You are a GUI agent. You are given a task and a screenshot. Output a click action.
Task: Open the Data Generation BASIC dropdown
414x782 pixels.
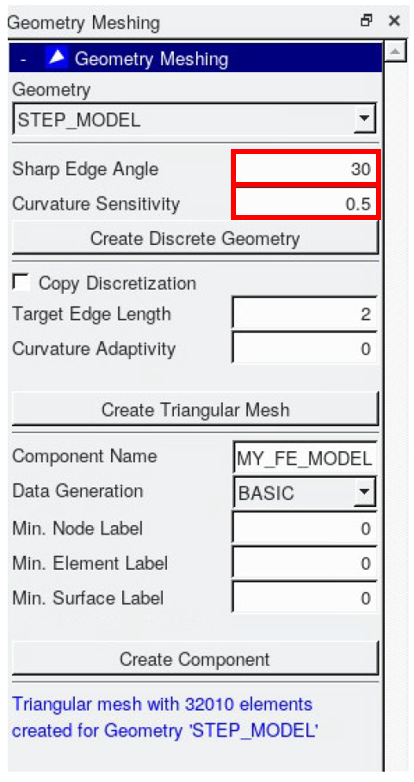(365, 493)
